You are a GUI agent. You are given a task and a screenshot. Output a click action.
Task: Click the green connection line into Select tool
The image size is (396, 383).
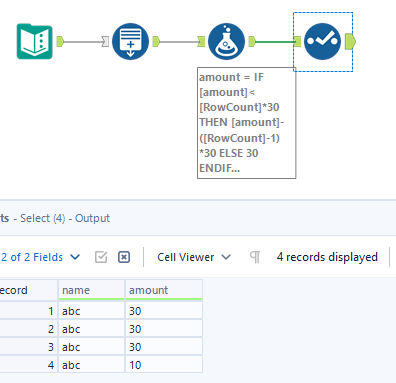(275, 42)
